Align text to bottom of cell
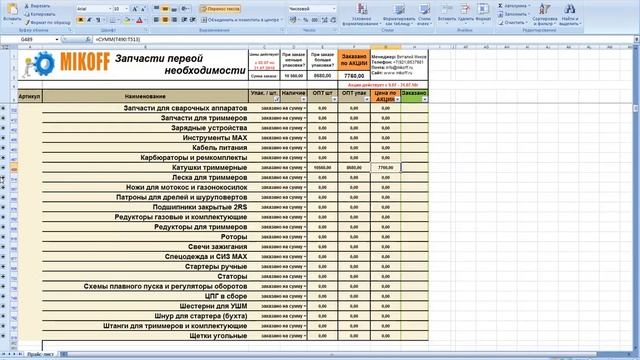This screenshot has width=640, height=360. (174, 9)
